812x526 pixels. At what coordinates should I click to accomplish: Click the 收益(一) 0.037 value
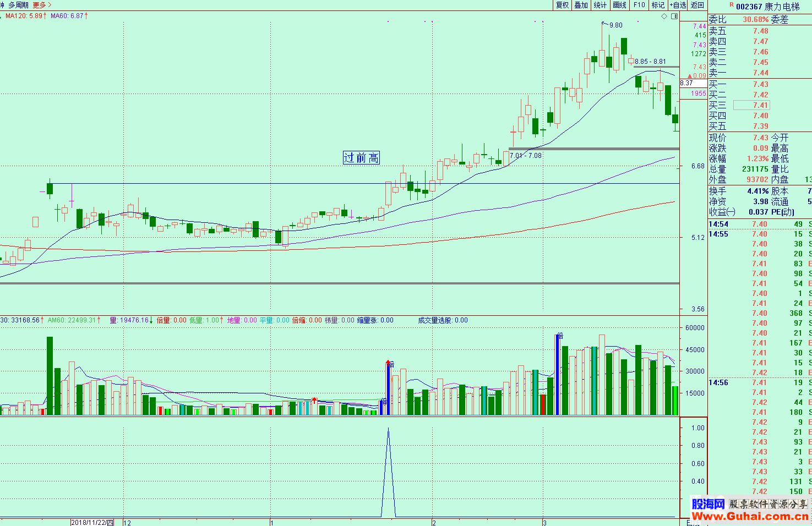click(x=759, y=212)
